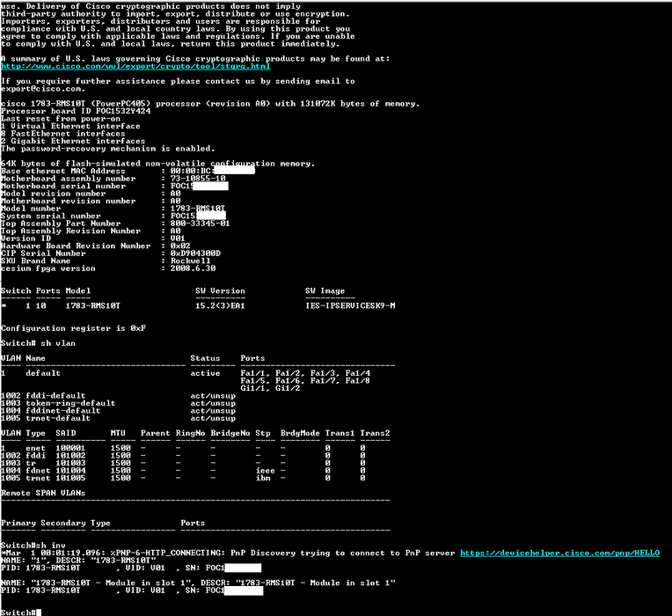This screenshot has height=616, width=672.
Task: Select hardware board revision value 0x02
Action: coord(180,246)
